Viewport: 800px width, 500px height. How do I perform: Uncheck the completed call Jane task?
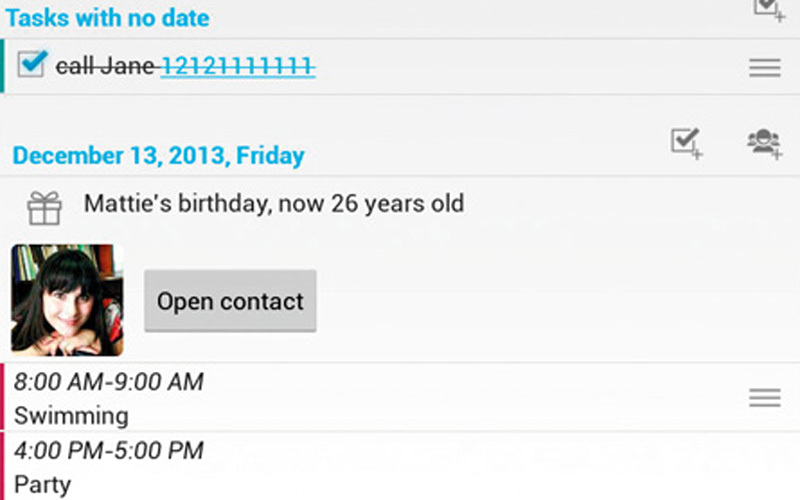coord(33,65)
